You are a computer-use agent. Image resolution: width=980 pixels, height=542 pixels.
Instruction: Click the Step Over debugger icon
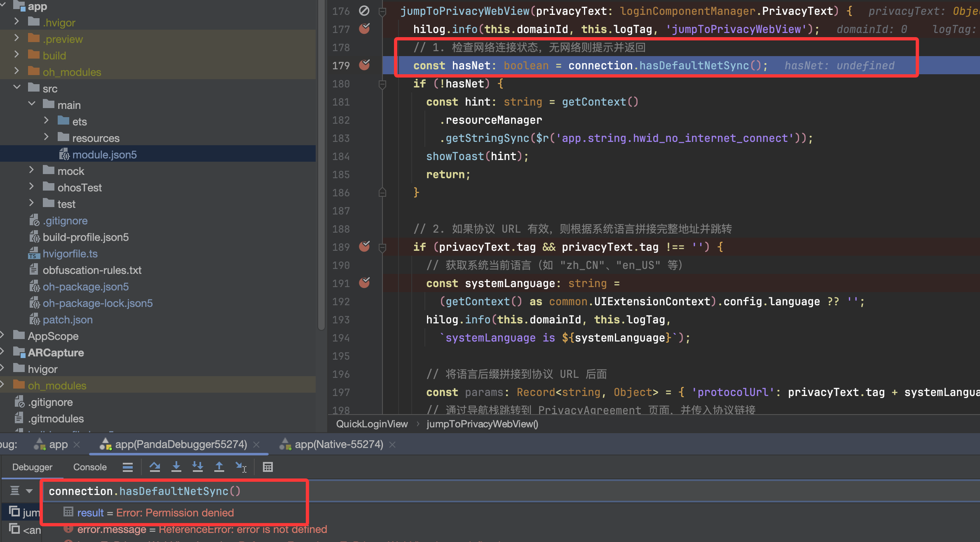pos(155,467)
